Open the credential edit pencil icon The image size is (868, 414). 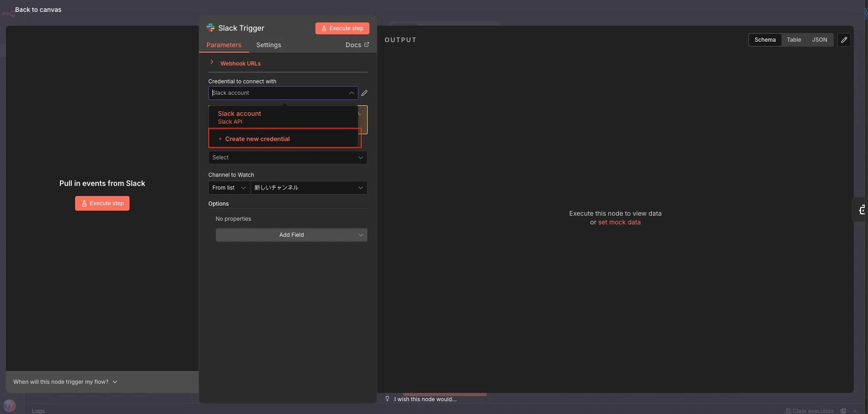coord(364,93)
